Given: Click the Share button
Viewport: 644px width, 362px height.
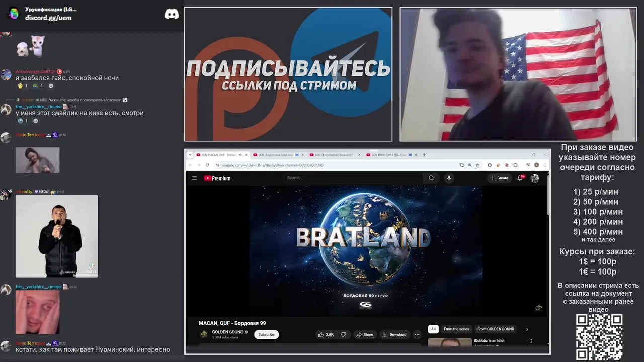Looking at the screenshot, I should click(365, 334).
